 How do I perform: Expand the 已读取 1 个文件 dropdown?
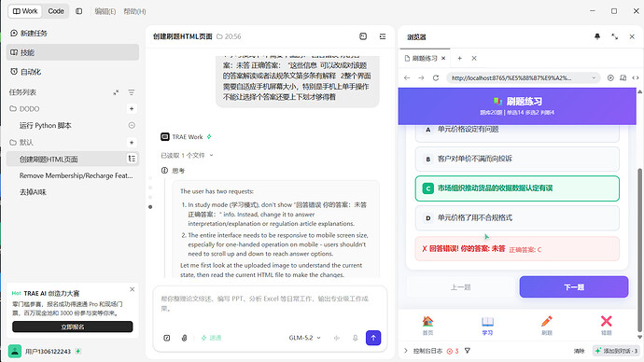187,155
